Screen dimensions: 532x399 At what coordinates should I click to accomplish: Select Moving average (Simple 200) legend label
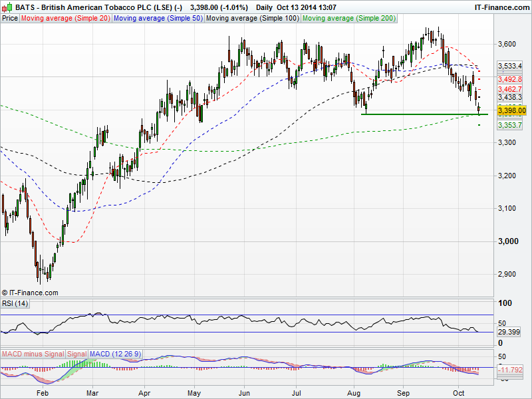coord(349,19)
